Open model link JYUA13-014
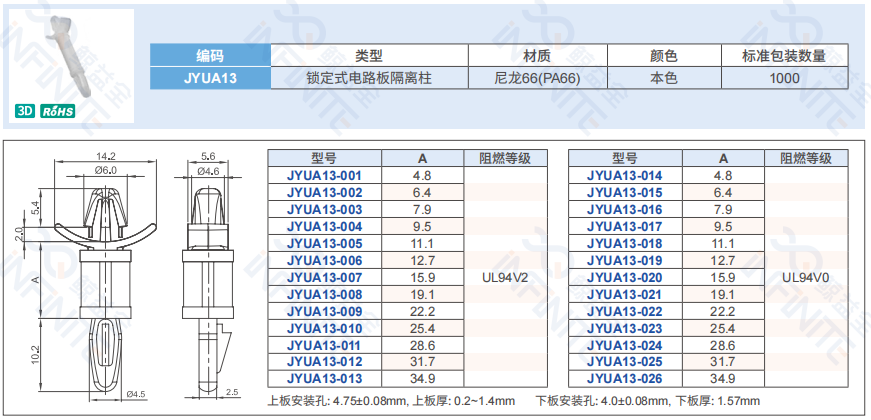Image resolution: width=871 pixels, height=420 pixels. (x=624, y=175)
